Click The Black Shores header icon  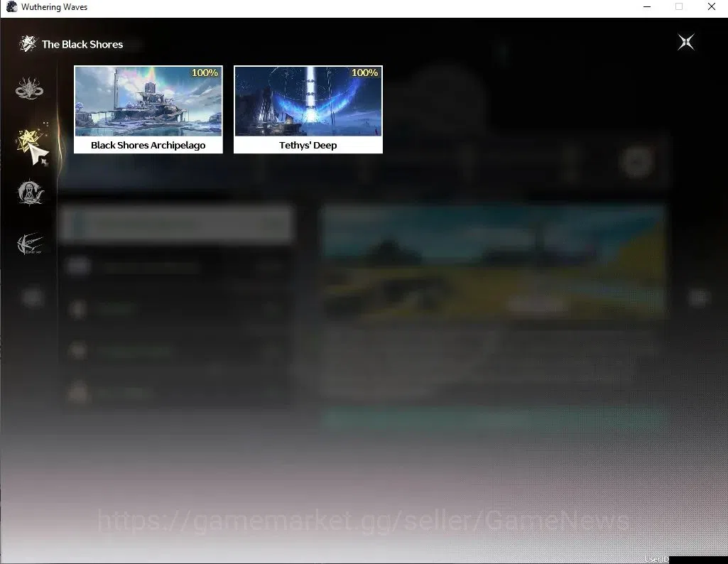pos(28,44)
